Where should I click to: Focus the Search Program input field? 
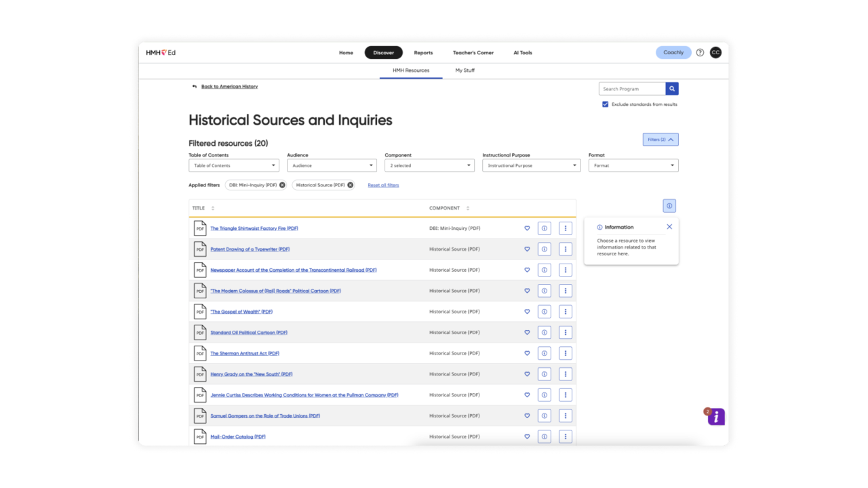click(632, 89)
